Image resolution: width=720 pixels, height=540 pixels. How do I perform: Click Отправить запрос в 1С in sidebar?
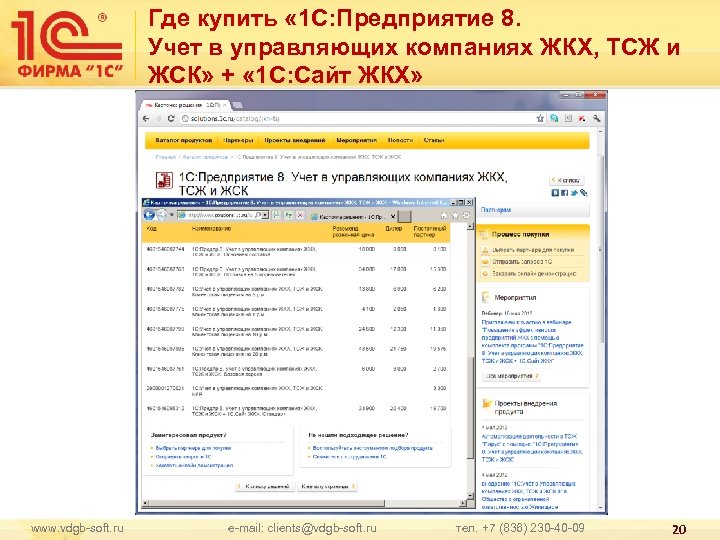[522, 262]
